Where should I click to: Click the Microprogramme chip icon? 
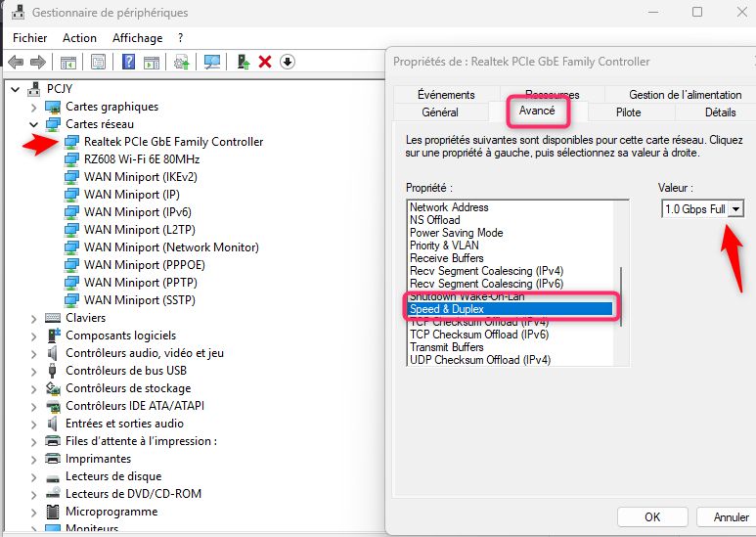(x=53, y=512)
